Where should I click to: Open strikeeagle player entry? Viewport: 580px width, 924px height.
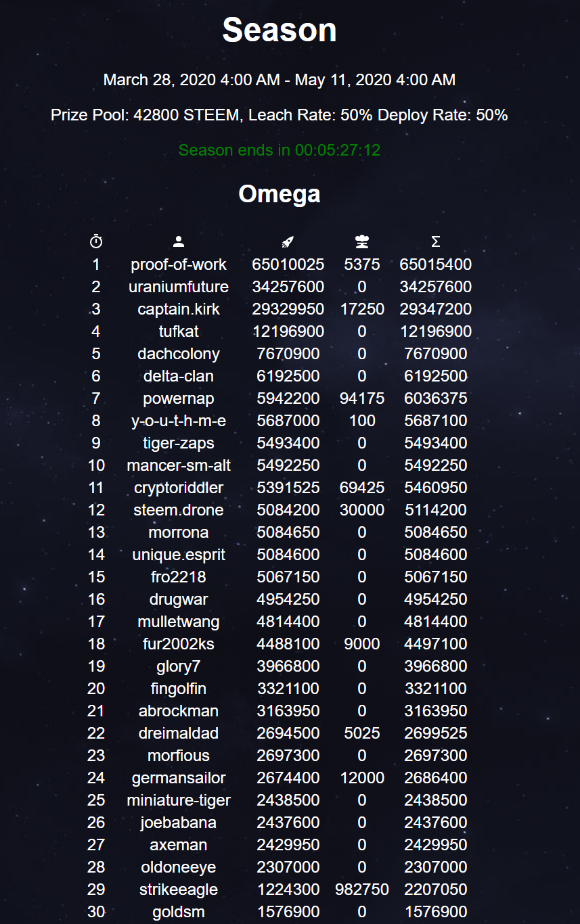click(179, 890)
